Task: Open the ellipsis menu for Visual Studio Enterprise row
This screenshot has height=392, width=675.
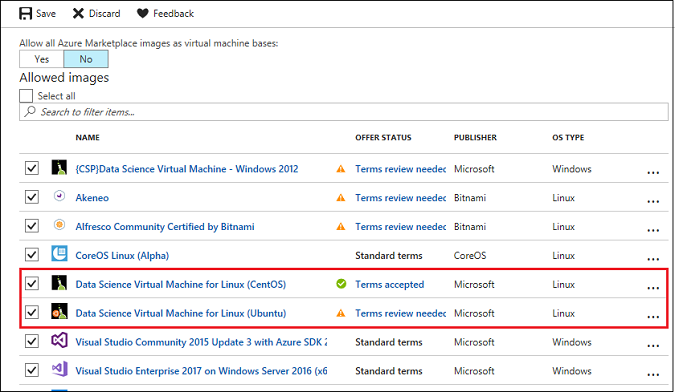Action: click(653, 374)
